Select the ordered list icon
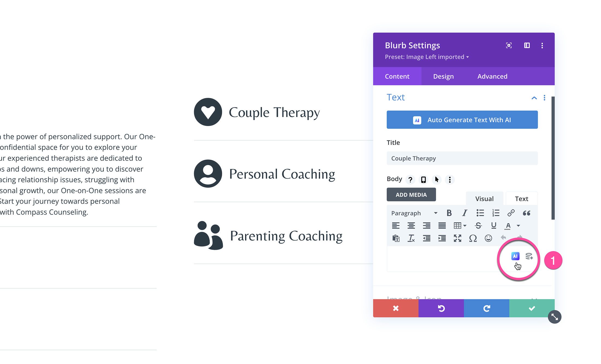601x364 pixels. coord(495,213)
